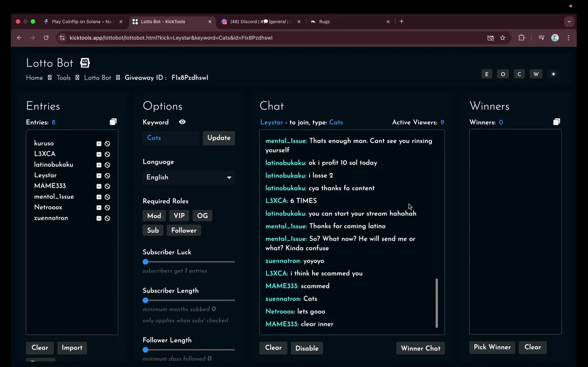Image resolution: width=588 pixels, height=367 pixels.
Task: Open the Chrome profile avatar
Action: [555, 38]
